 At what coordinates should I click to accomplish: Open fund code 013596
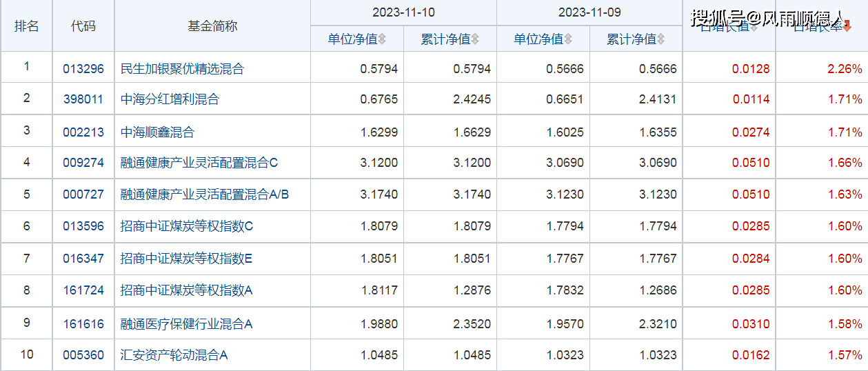tap(83, 226)
